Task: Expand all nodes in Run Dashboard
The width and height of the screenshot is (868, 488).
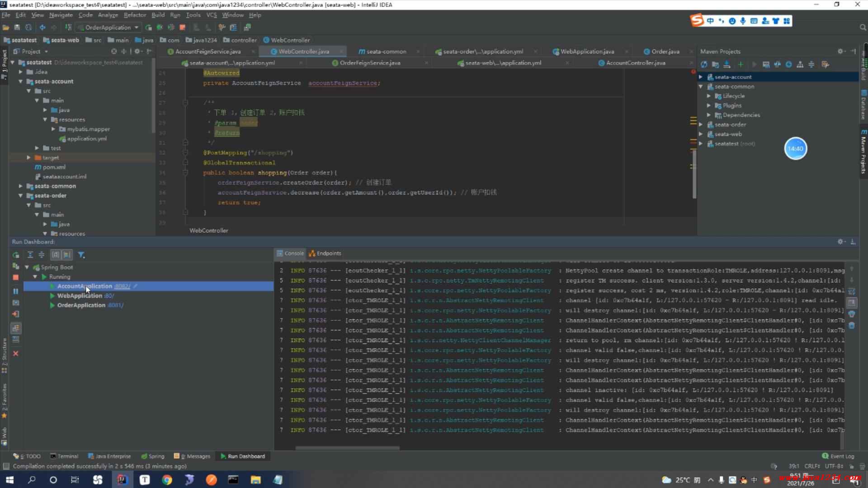Action: [x=30, y=255]
